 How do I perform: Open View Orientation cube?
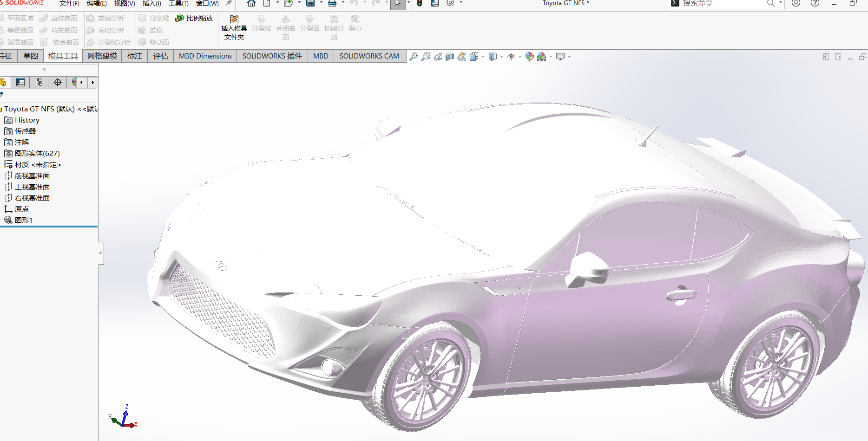[473, 57]
